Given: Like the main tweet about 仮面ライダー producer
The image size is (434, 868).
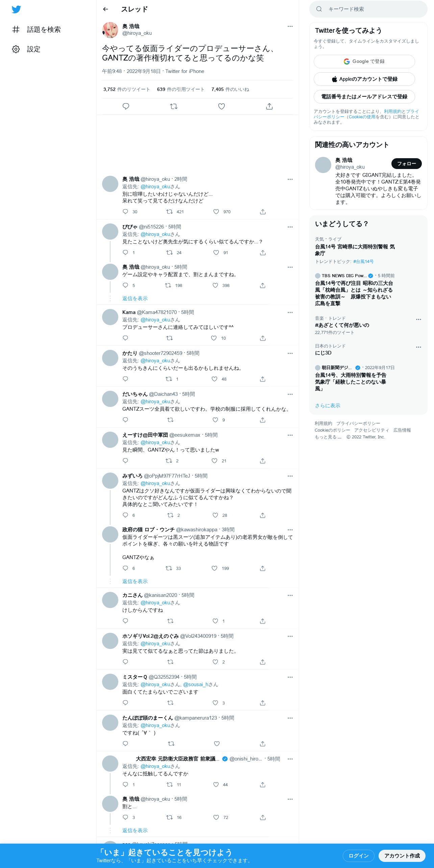Looking at the screenshot, I should click(x=221, y=106).
